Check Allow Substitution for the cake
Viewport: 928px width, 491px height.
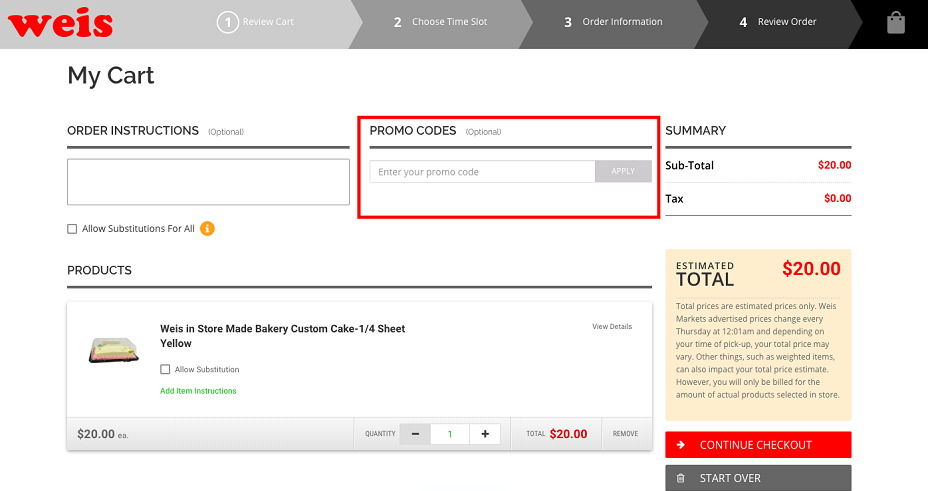[165, 369]
